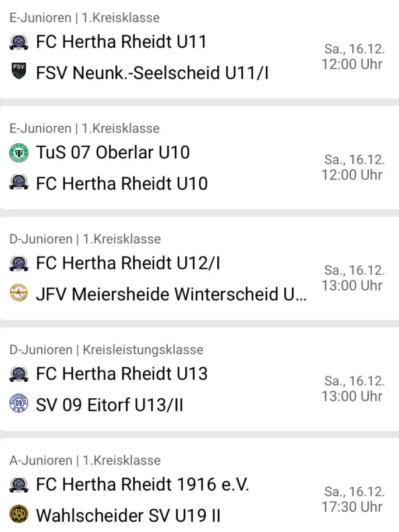
Task: Select FC Hertha Rheidt U12/I team name
Action: (128, 263)
